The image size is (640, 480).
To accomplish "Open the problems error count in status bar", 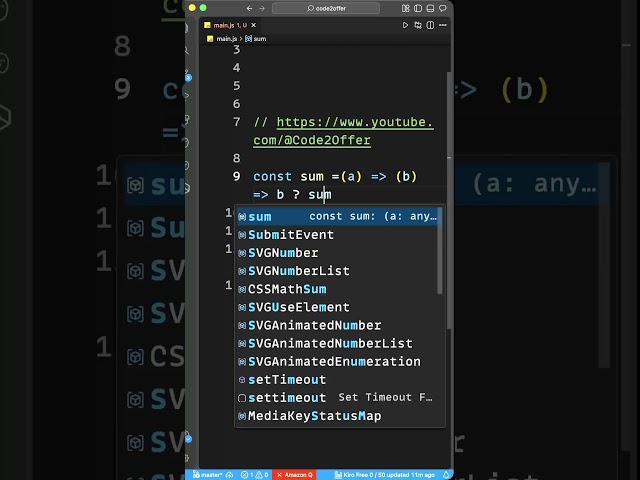I will click(247, 475).
